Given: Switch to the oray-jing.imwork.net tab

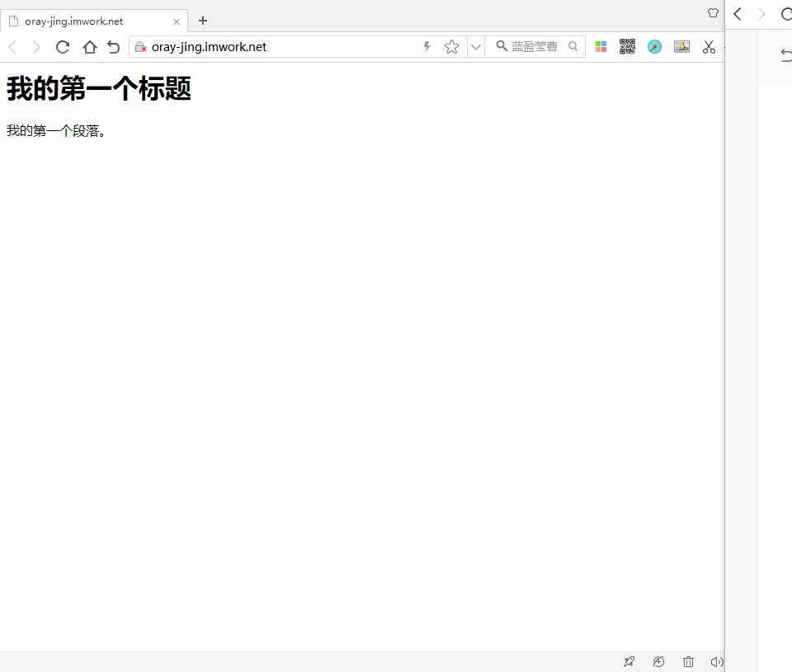Looking at the screenshot, I should 91,21.
